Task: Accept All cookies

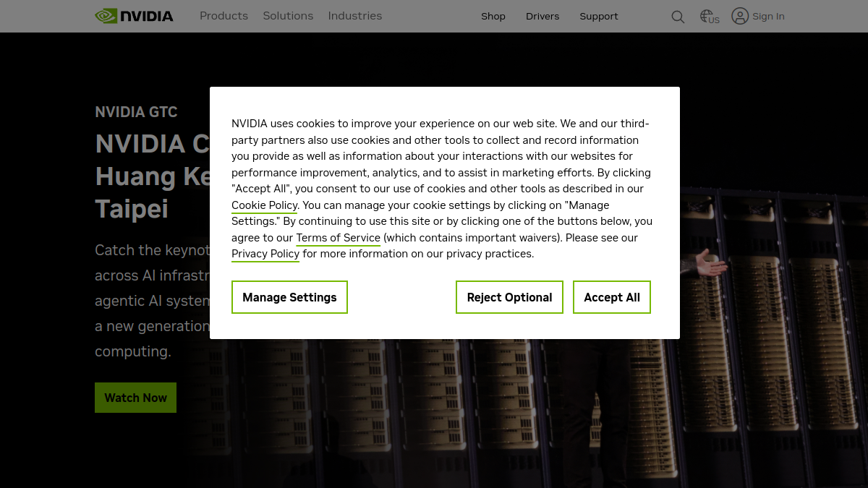Action: (x=612, y=297)
